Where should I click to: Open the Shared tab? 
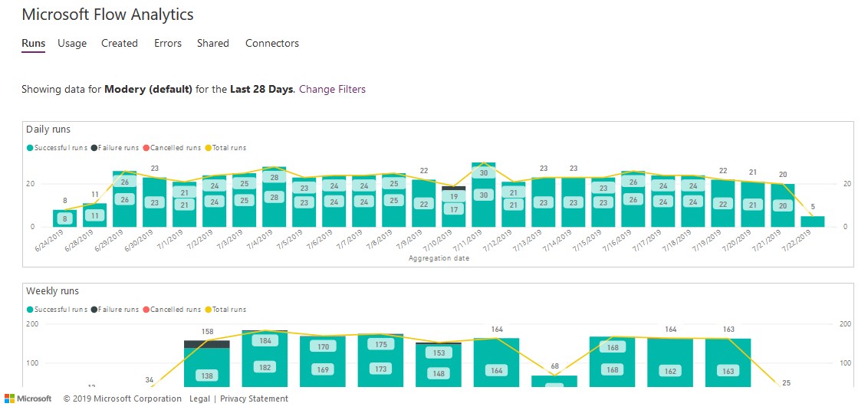[213, 43]
